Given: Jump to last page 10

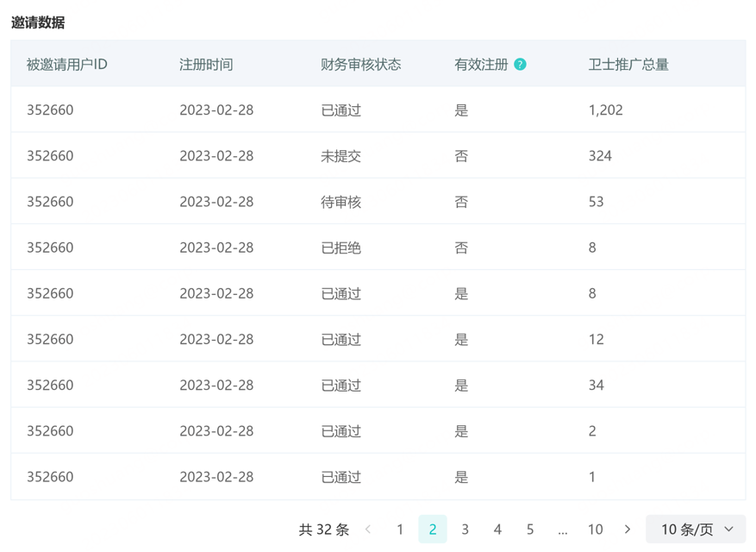Looking at the screenshot, I should pos(595,530).
